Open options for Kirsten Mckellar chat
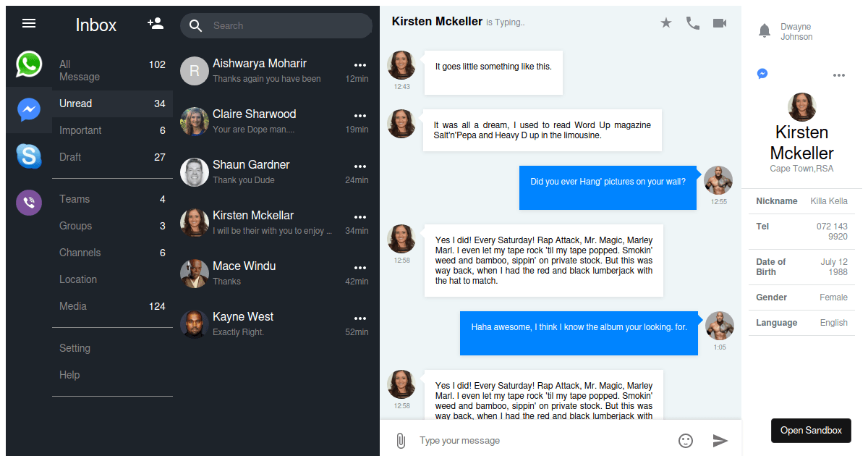This screenshot has width=868, height=456. [x=360, y=217]
